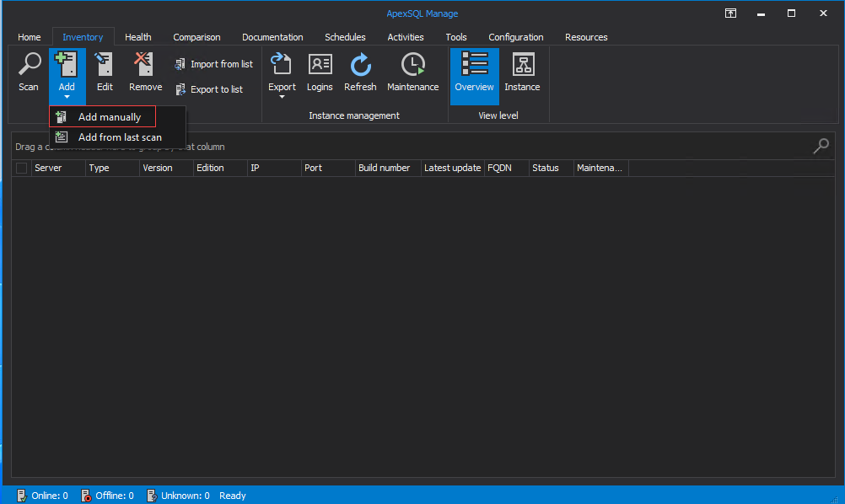Viewport: 845px width, 504px height.
Task: Sort by the Build number column
Action: (388, 168)
